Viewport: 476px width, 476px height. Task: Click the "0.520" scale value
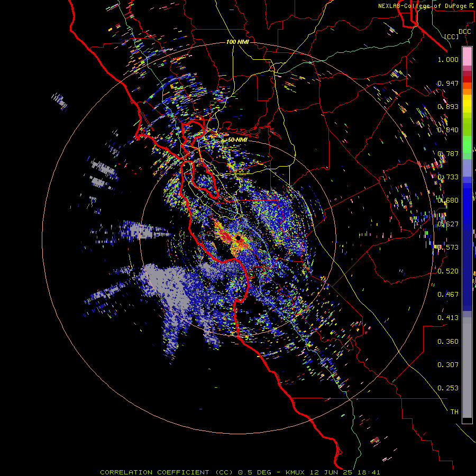[448, 271]
